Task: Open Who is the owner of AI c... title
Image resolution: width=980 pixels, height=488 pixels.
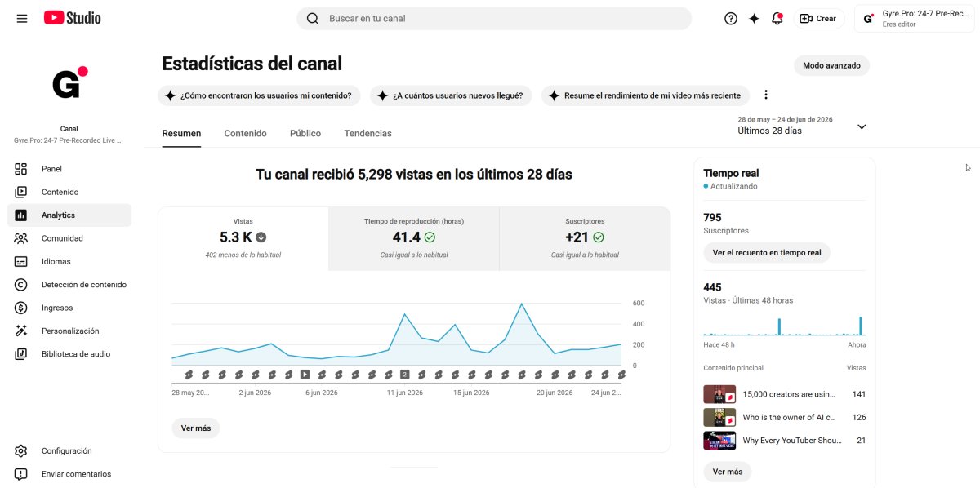Action: click(789, 417)
